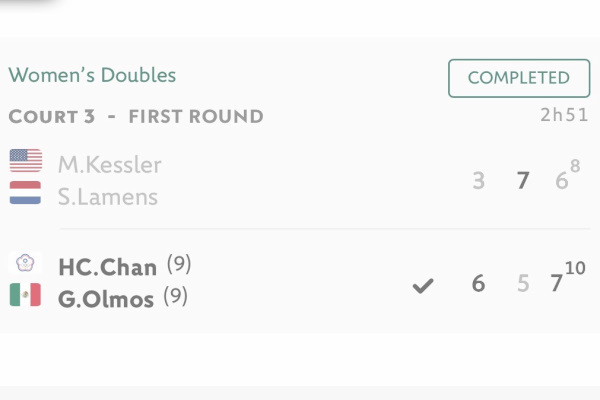Image resolution: width=600 pixels, height=400 pixels.
Task: Select player M.Kessler
Action: (x=109, y=164)
